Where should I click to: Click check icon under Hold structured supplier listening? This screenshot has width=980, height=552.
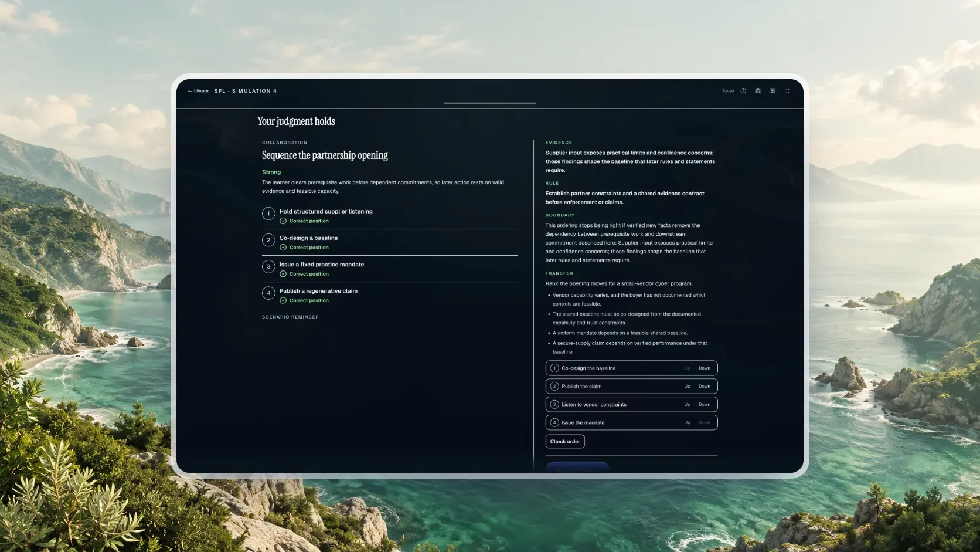tap(283, 221)
